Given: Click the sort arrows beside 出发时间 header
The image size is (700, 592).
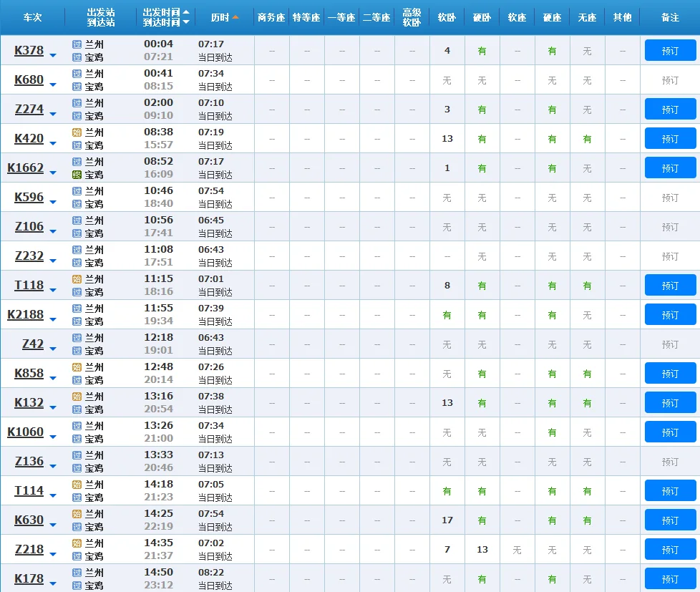Looking at the screenshot, I should pyautogui.click(x=186, y=17).
